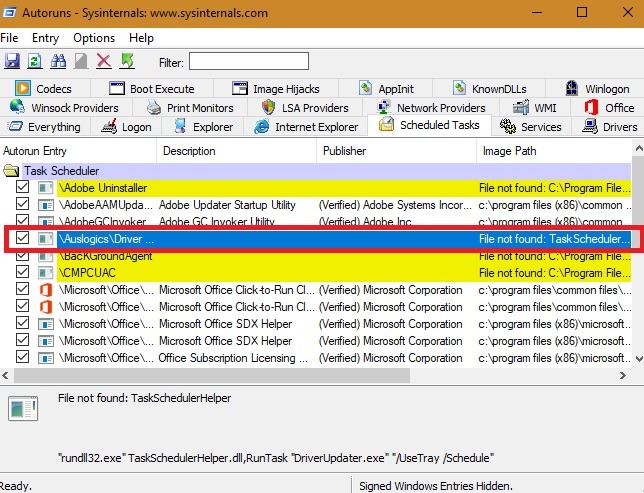644x493 pixels.
Task: Click icon beside CMPCUAC entry
Action: pyautogui.click(x=45, y=273)
